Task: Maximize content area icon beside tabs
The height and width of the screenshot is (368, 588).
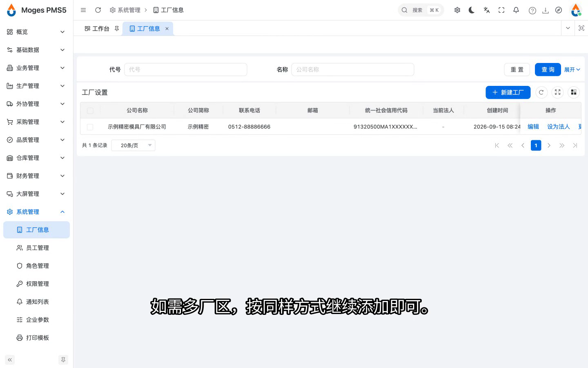Action: [x=581, y=28]
